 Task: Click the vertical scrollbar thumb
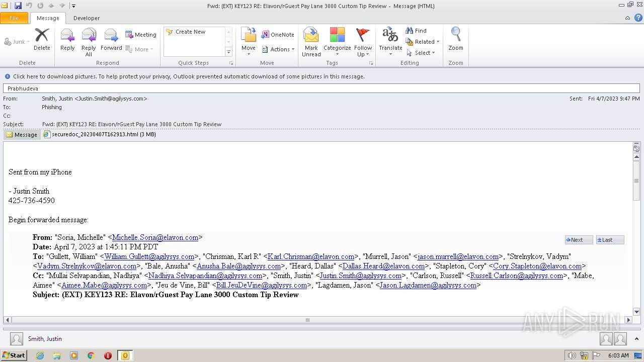coord(636,180)
